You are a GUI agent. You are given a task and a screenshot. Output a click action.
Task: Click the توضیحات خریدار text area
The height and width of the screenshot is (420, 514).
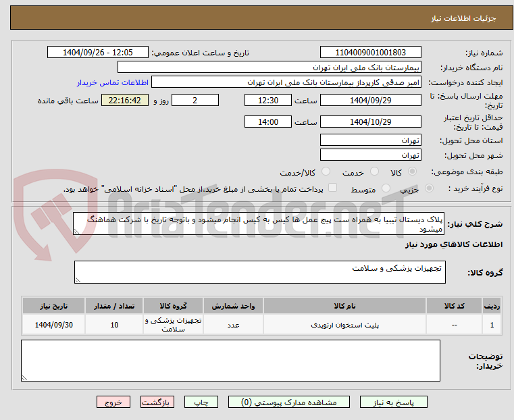(230, 361)
